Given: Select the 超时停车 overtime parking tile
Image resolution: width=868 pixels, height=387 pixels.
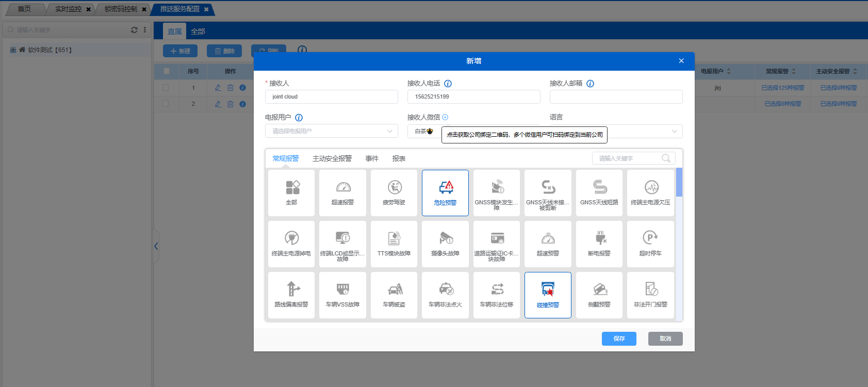Looking at the screenshot, I should 650,244.
